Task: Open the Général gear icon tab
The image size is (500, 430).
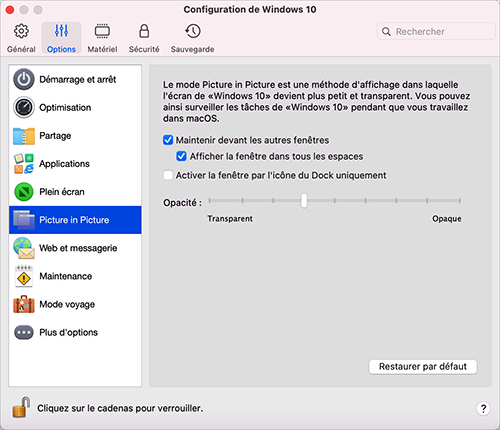Action: pyautogui.click(x=21, y=31)
